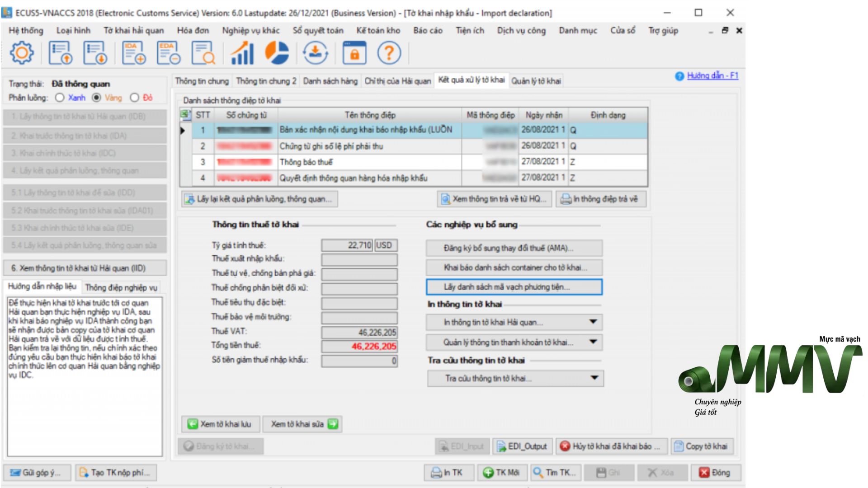
Task: Click the download update toolbar icon
Action: [315, 53]
